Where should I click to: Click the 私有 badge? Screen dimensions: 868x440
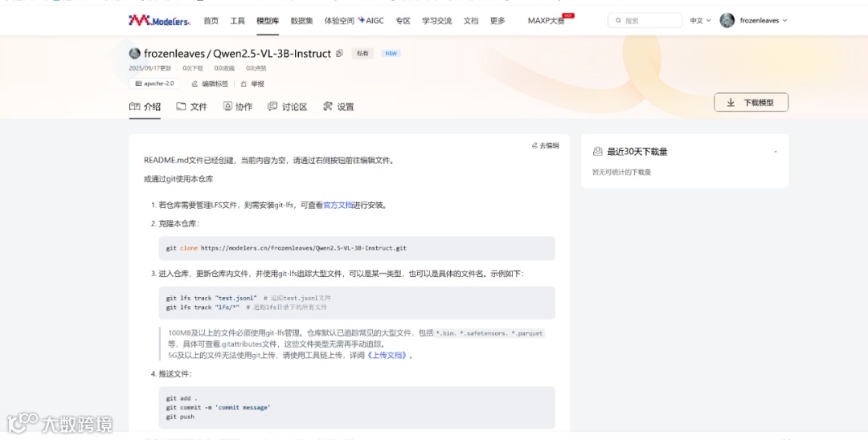click(362, 54)
